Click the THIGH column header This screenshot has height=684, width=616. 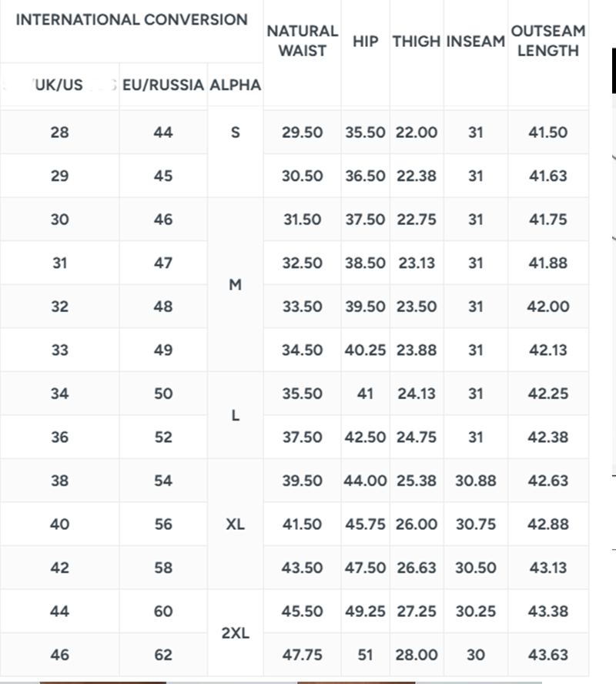[x=417, y=41]
